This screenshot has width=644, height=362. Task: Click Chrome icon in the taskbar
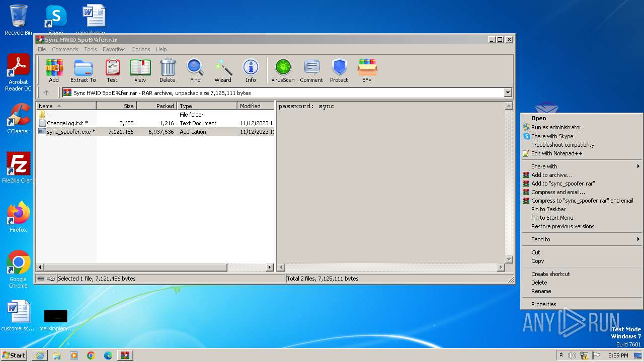[x=91, y=355]
